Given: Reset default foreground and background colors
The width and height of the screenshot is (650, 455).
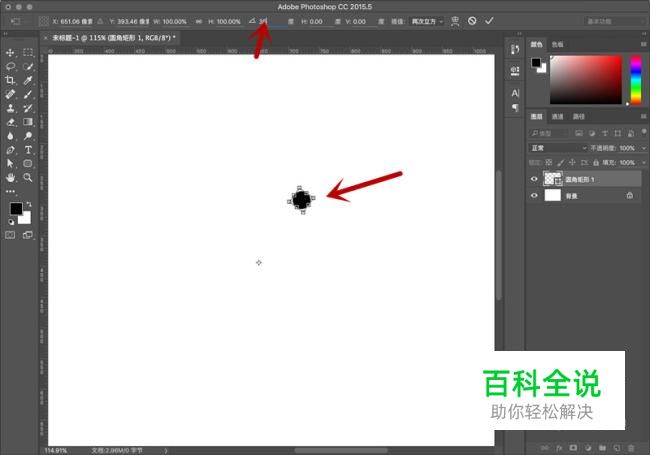Looking at the screenshot, I should (11, 222).
